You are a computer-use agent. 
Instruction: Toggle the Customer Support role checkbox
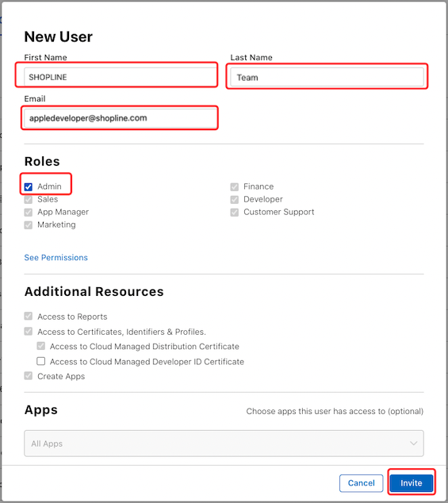coord(235,213)
